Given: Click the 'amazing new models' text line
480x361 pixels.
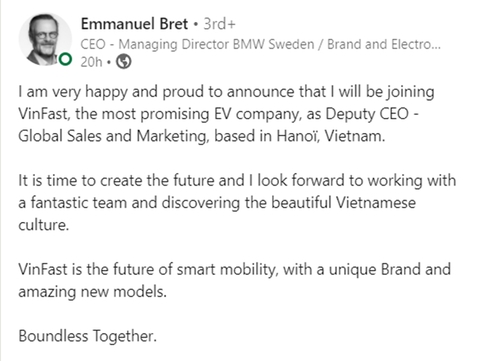Looking at the screenshot, I should coord(92,292).
